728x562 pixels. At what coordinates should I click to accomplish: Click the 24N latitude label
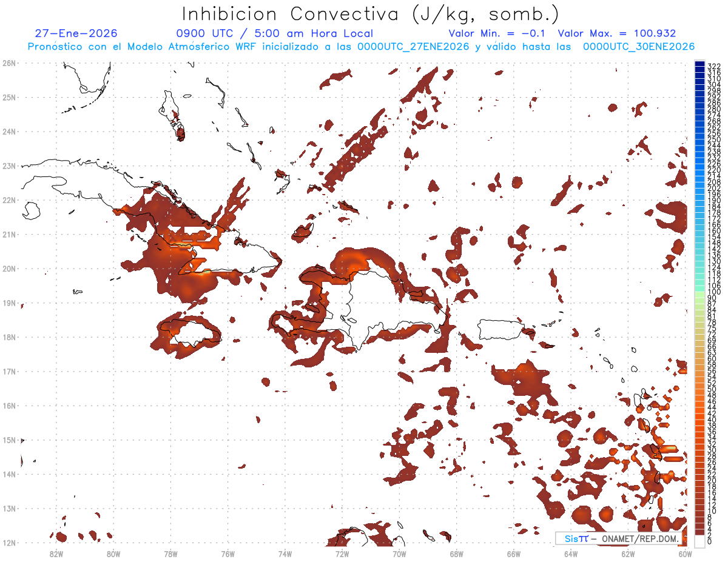click(x=9, y=132)
